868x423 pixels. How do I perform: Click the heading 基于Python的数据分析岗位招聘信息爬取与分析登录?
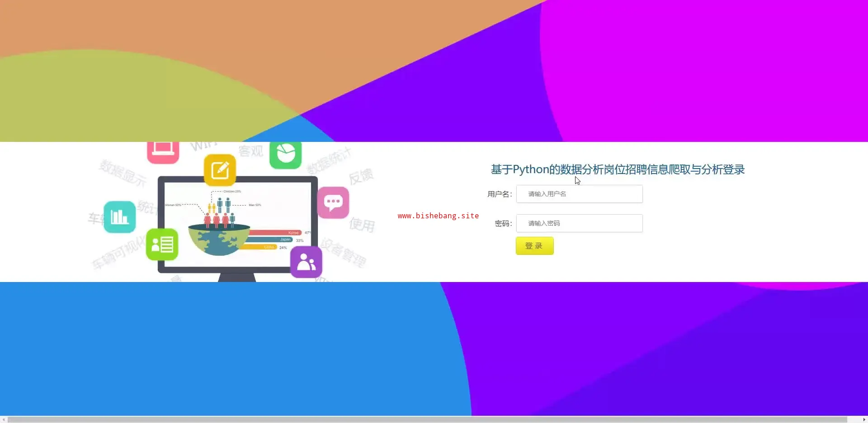click(x=618, y=169)
